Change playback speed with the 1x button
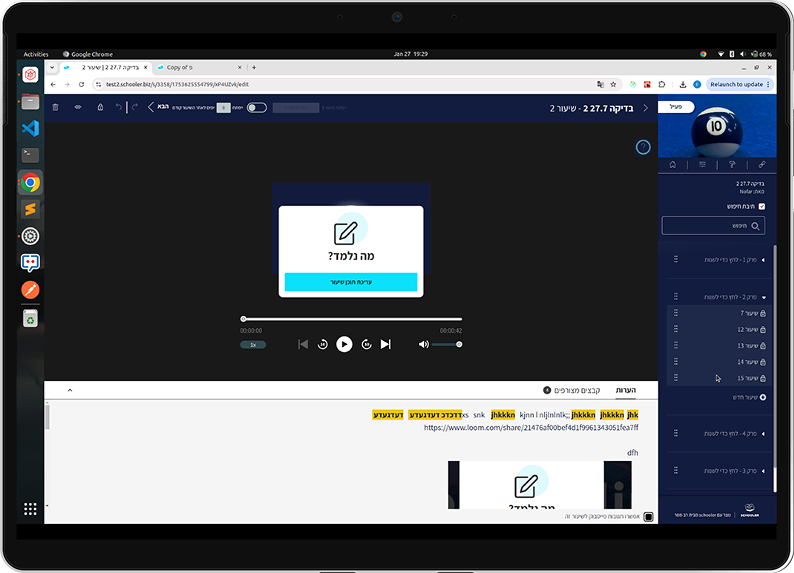The image size is (794, 573). point(253,345)
